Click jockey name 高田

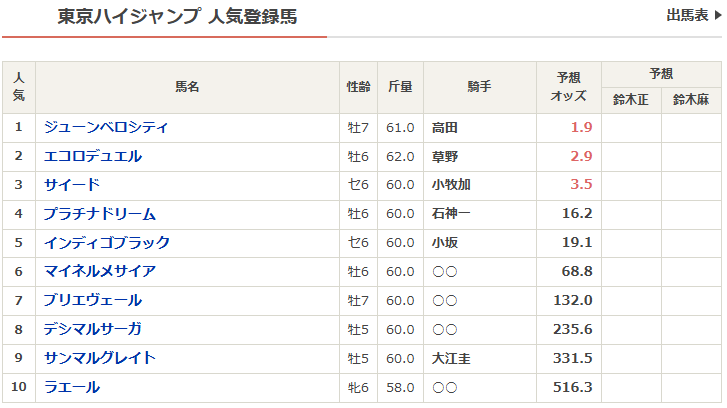tap(445, 128)
